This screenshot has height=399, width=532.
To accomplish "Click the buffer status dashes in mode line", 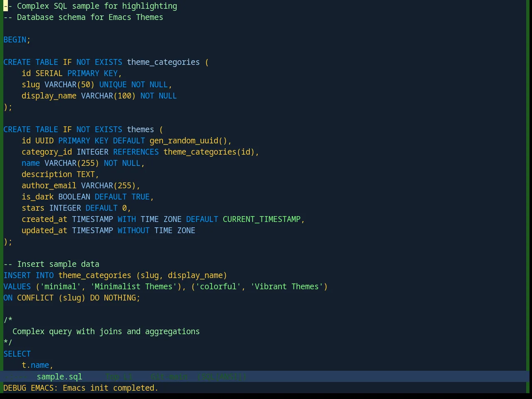I will (x=15, y=377).
